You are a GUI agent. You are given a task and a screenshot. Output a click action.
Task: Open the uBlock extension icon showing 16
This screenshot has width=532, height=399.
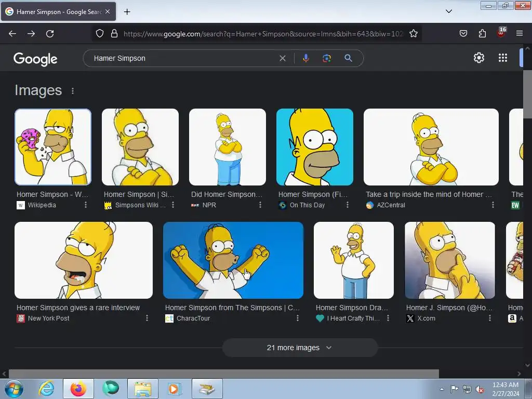(501, 33)
